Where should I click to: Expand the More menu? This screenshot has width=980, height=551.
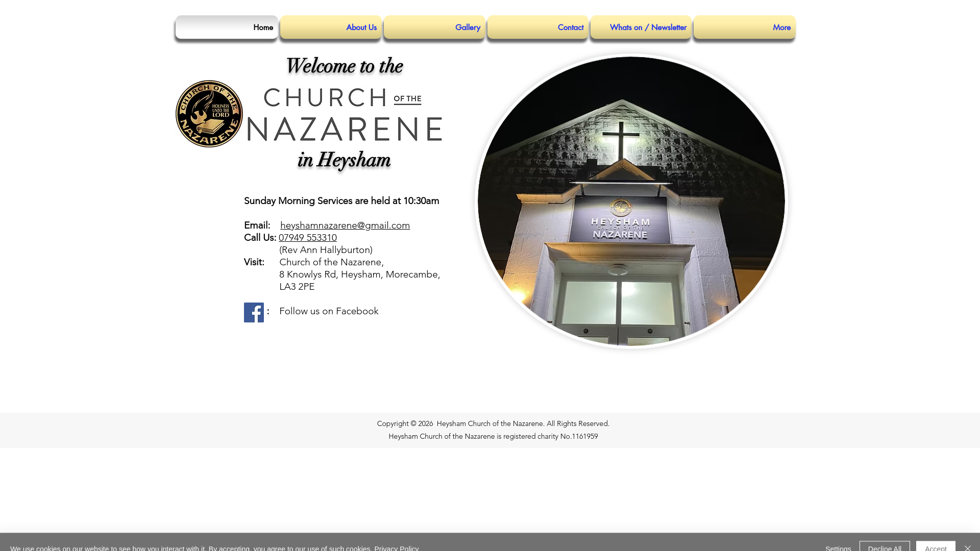tap(745, 27)
